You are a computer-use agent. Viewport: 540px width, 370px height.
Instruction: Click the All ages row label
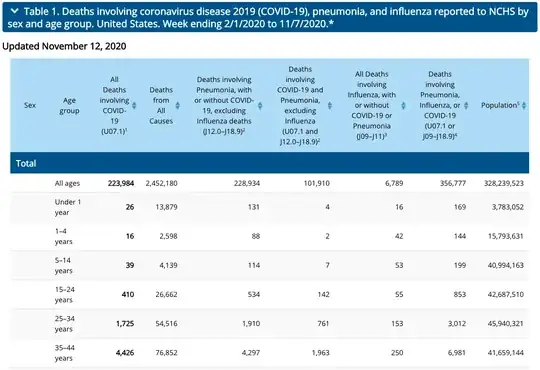click(x=67, y=183)
